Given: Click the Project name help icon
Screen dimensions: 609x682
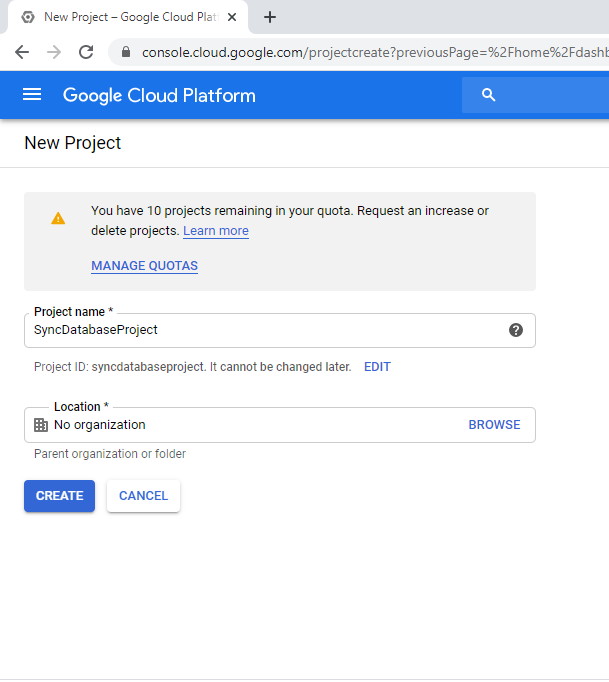Looking at the screenshot, I should pos(516,330).
